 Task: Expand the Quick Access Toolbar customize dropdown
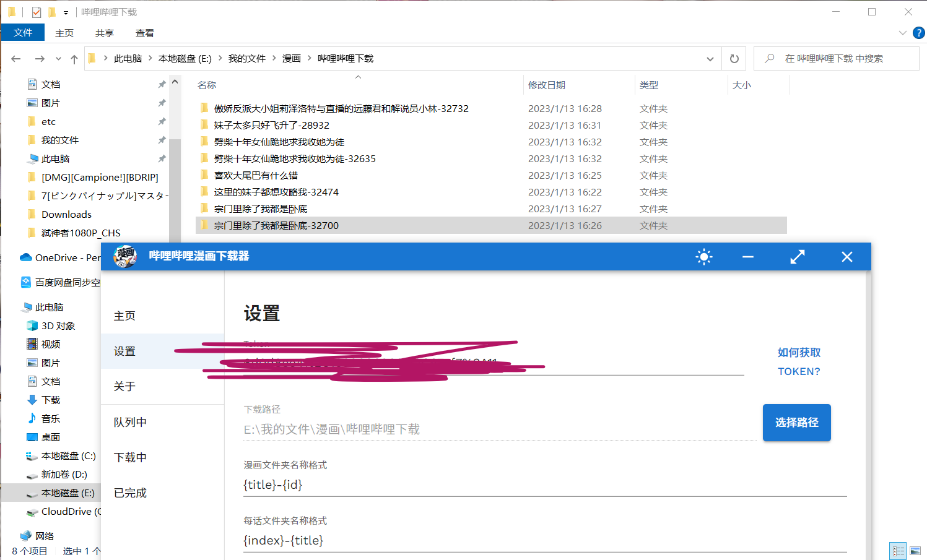click(x=66, y=12)
